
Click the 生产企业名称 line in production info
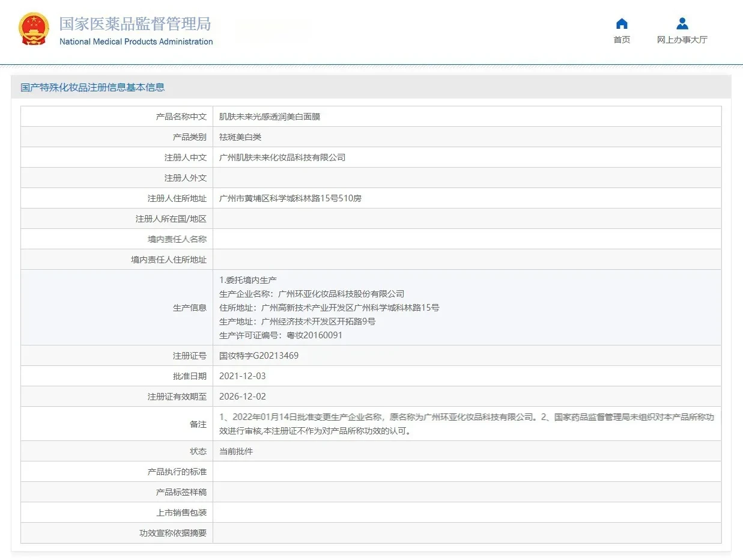[x=312, y=294]
